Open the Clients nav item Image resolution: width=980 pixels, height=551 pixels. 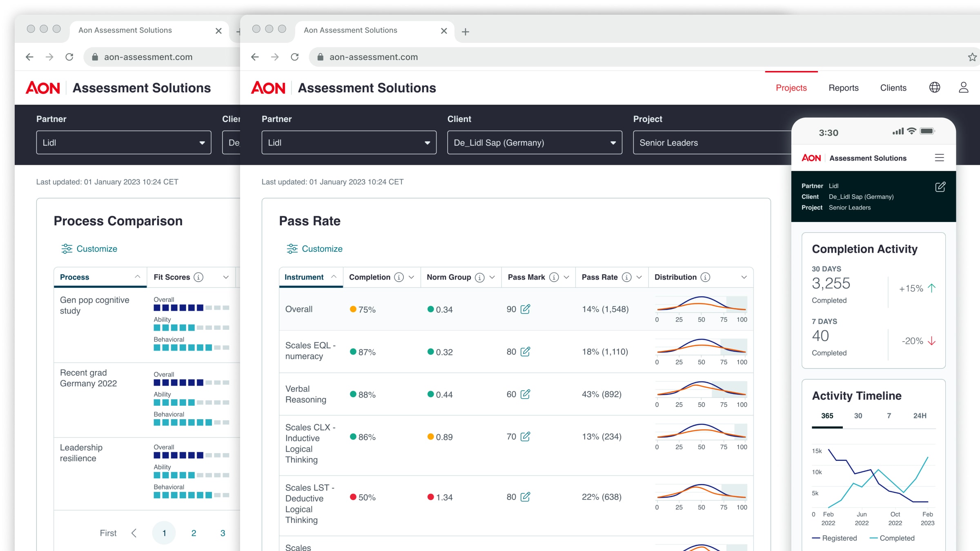tap(893, 88)
